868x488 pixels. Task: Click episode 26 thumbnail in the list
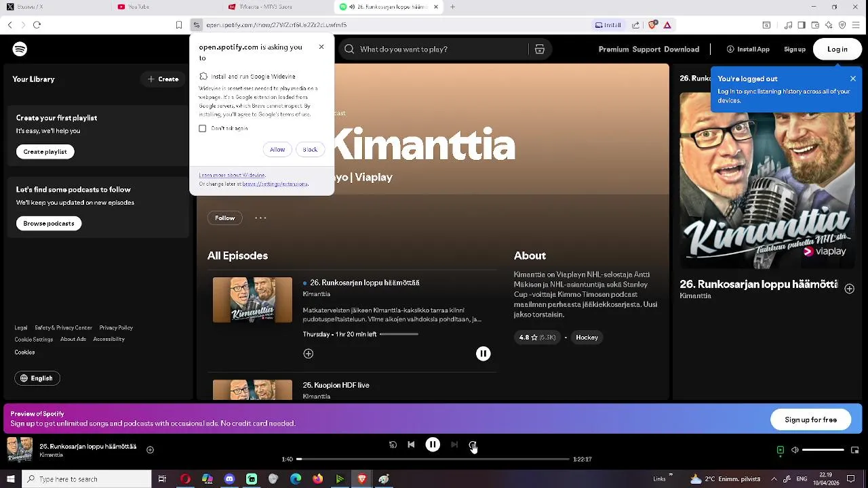tap(252, 300)
